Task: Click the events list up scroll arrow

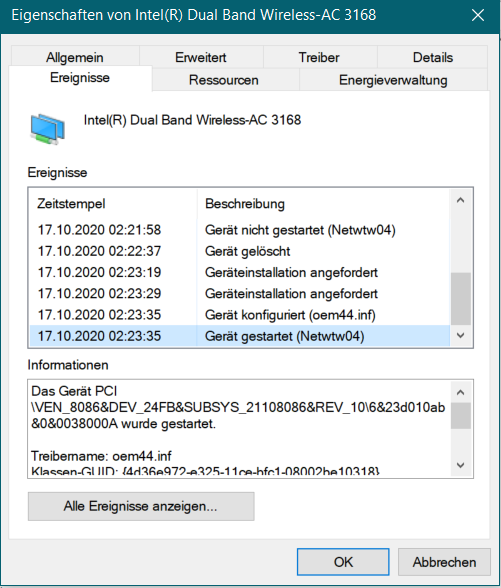Action: (x=460, y=200)
